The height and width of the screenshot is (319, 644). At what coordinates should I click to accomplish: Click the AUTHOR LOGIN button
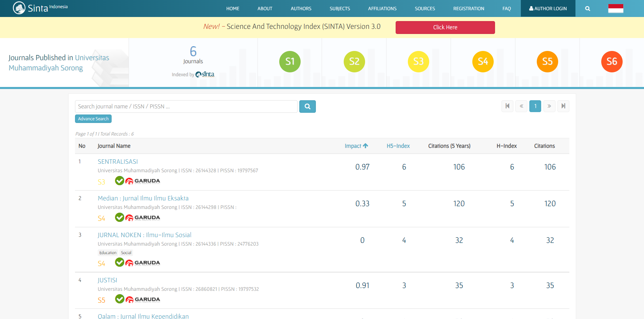(x=548, y=8)
